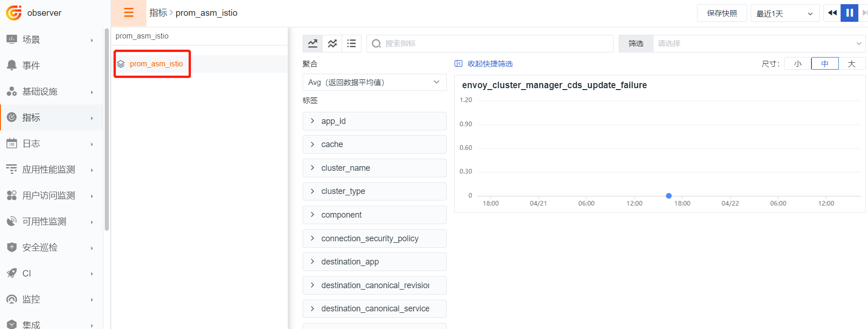
Task: Click the 场景 sidebar icon
Action: [x=12, y=39]
